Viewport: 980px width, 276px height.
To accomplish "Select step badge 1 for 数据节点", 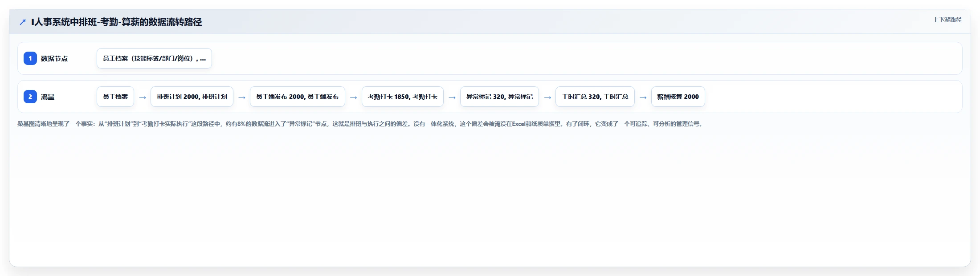I will coord(30,58).
